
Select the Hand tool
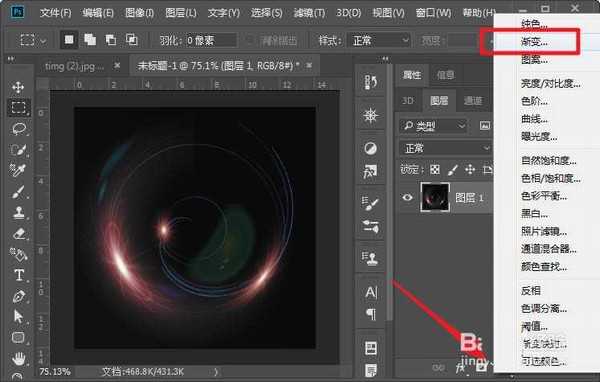pyautogui.click(x=18, y=359)
